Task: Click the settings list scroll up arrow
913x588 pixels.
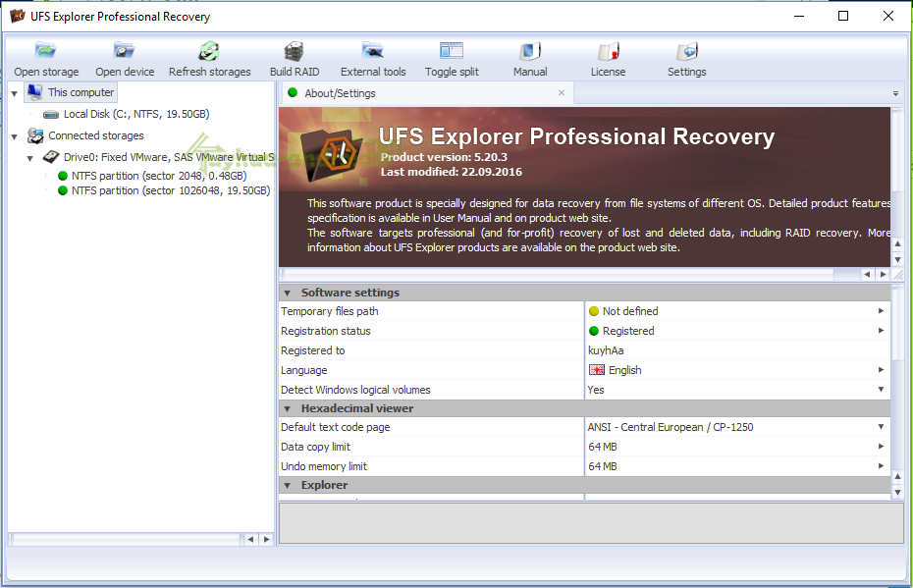Action: click(898, 477)
